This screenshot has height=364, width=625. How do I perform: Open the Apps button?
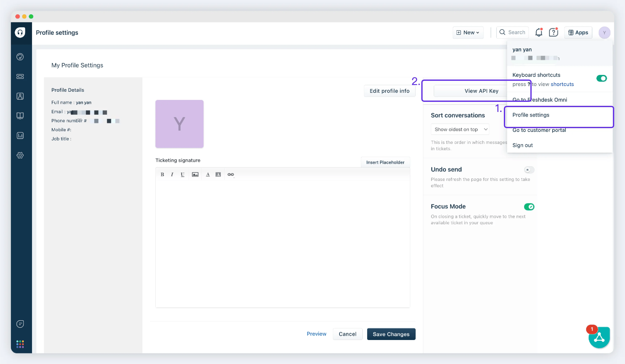click(x=578, y=32)
